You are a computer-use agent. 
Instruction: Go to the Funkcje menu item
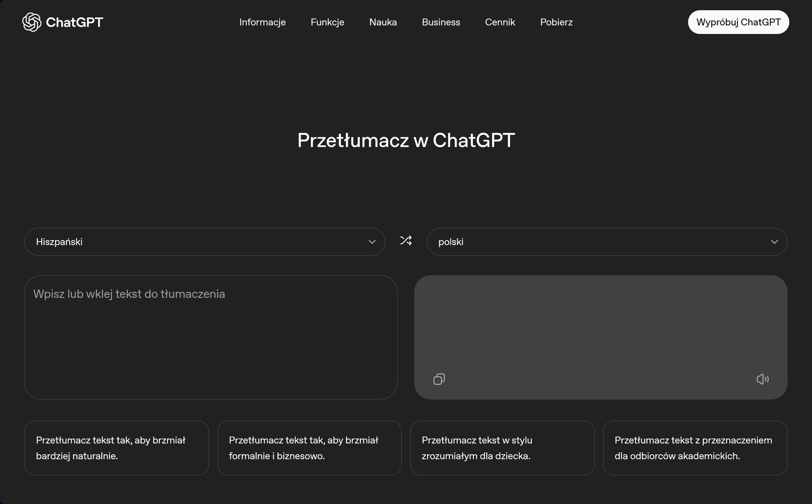pos(327,22)
